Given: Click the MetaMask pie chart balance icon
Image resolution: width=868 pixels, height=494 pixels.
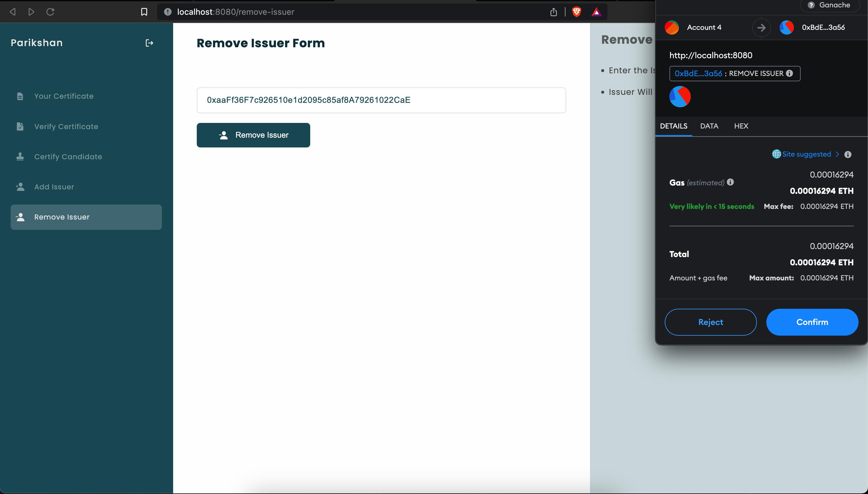Looking at the screenshot, I should 680,96.
